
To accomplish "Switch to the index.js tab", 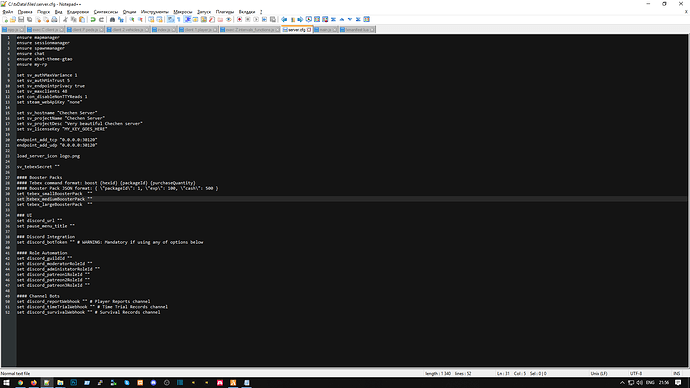I will coord(163,29).
